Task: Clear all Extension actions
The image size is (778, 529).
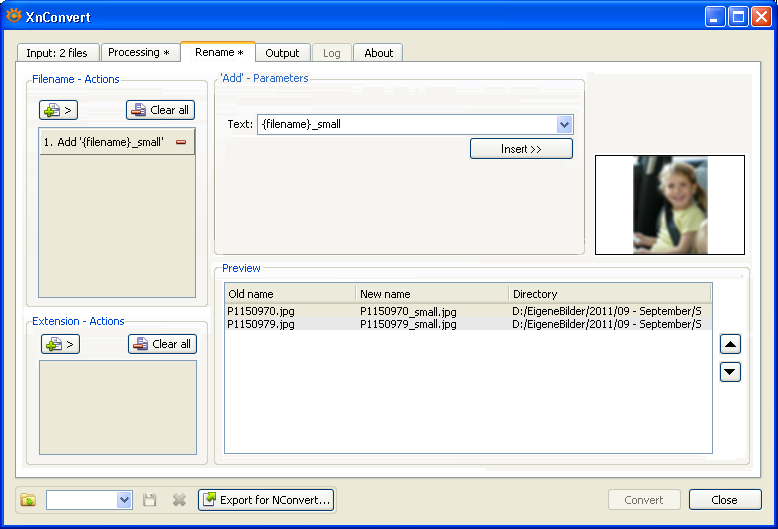Action: pyautogui.click(x=162, y=344)
